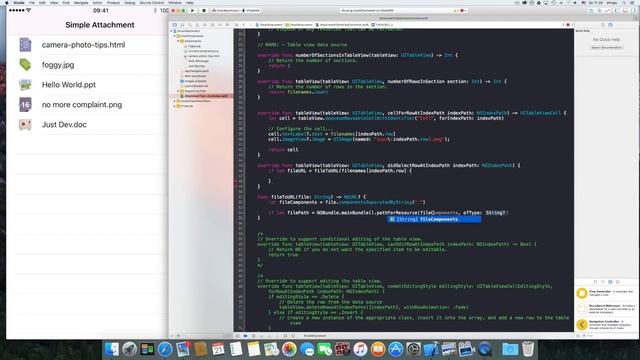This screenshot has height=360, width=640.
Task: Switch to the Standard editor mode
Action: [x=591, y=11]
